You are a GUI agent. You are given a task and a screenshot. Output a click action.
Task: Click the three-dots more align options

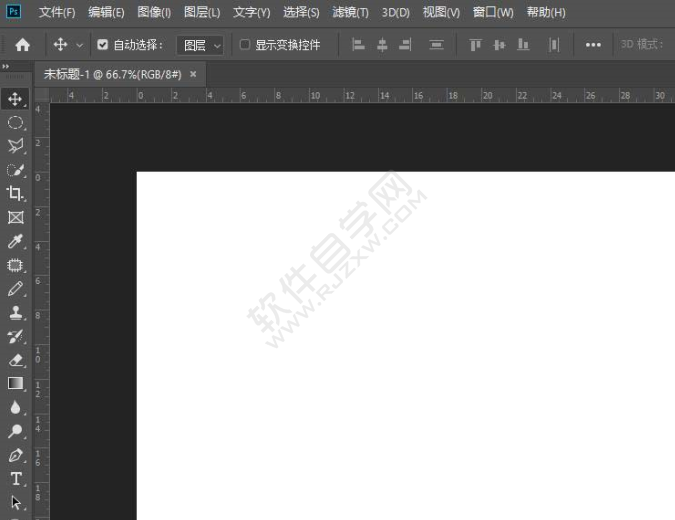(593, 45)
